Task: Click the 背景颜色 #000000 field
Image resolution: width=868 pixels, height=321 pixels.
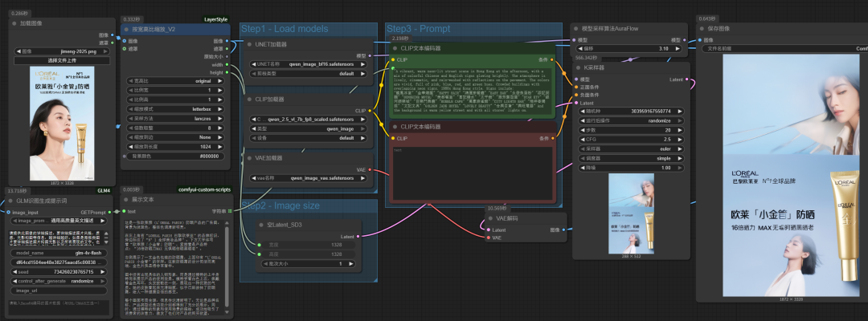Action: pyautogui.click(x=175, y=156)
